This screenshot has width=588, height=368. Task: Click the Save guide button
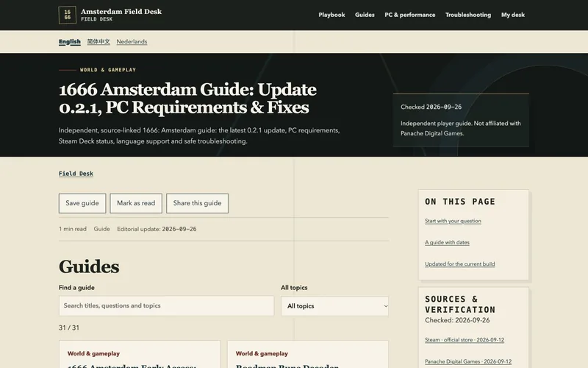pos(82,203)
